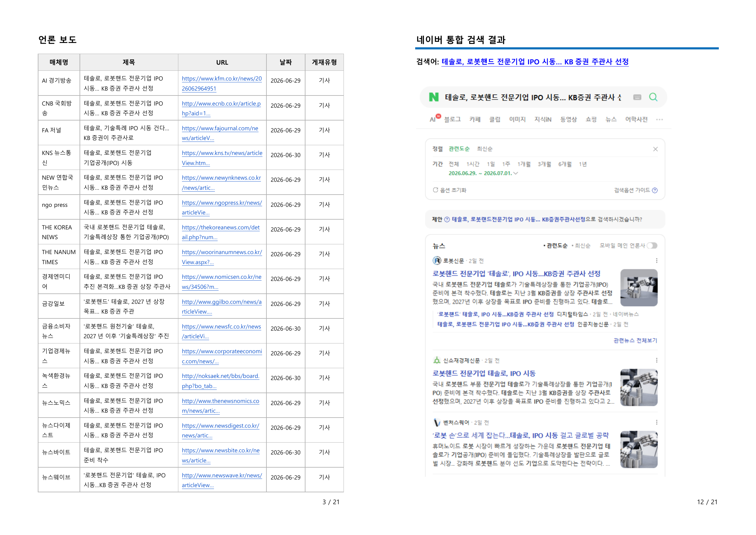Close the search options panel with X
This screenshot has width=756, height=535.
tap(655, 149)
